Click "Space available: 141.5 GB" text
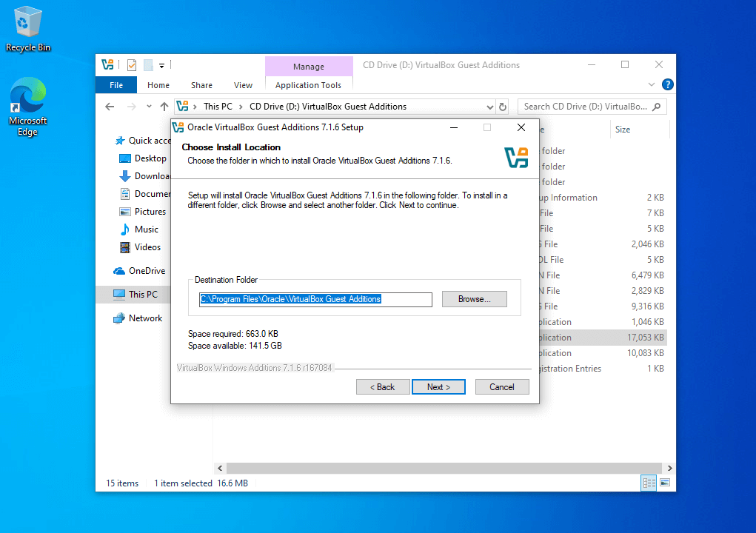Image resolution: width=756 pixels, height=533 pixels. click(235, 346)
